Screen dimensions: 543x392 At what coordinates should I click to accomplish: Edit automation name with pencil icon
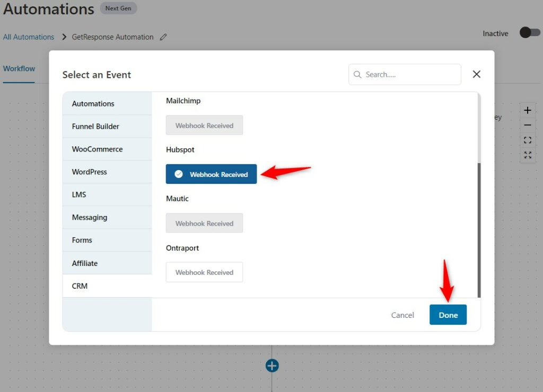click(163, 37)
